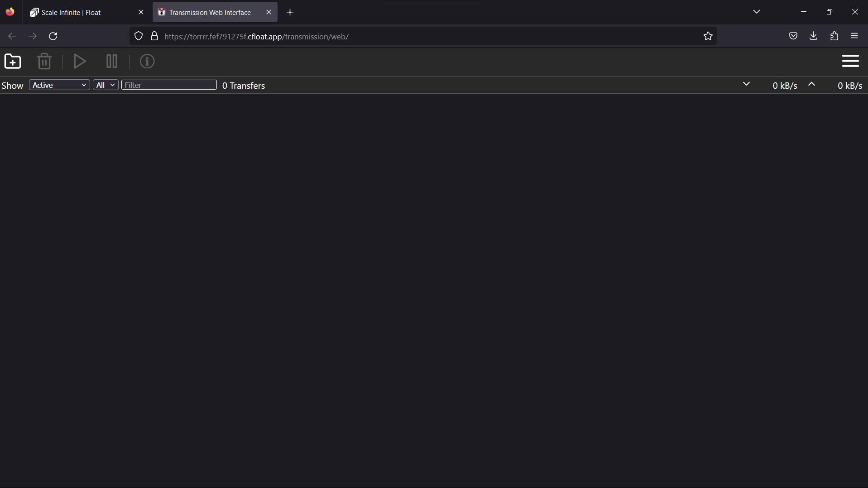
Task: Open the add torrent dialog
Action: pyautogui.click(x=13, y=61)
